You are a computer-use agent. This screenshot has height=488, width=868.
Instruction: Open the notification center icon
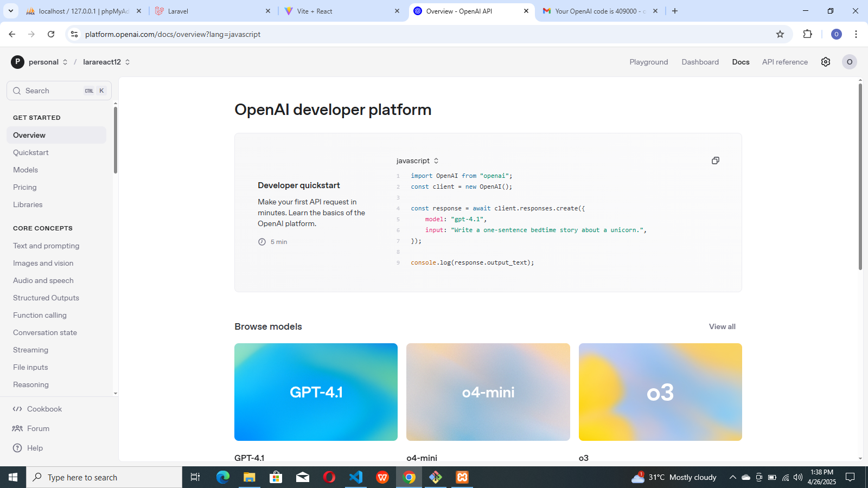tap(850, 477)
